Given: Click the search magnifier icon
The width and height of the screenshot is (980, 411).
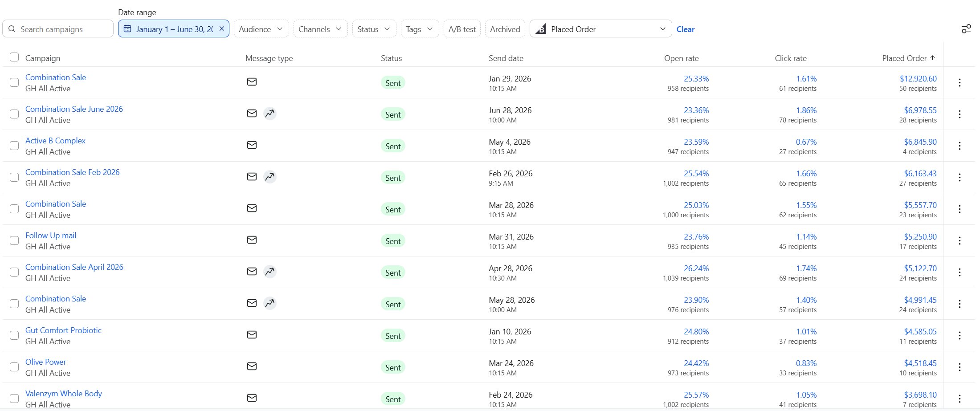Looking at the screenshot, I should 12,29.
